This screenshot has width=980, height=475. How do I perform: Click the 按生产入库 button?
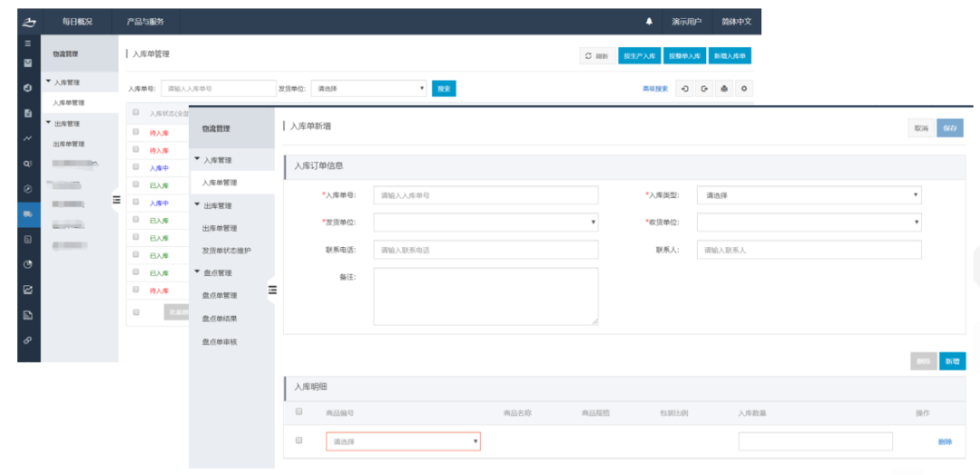tap(640, 55)
